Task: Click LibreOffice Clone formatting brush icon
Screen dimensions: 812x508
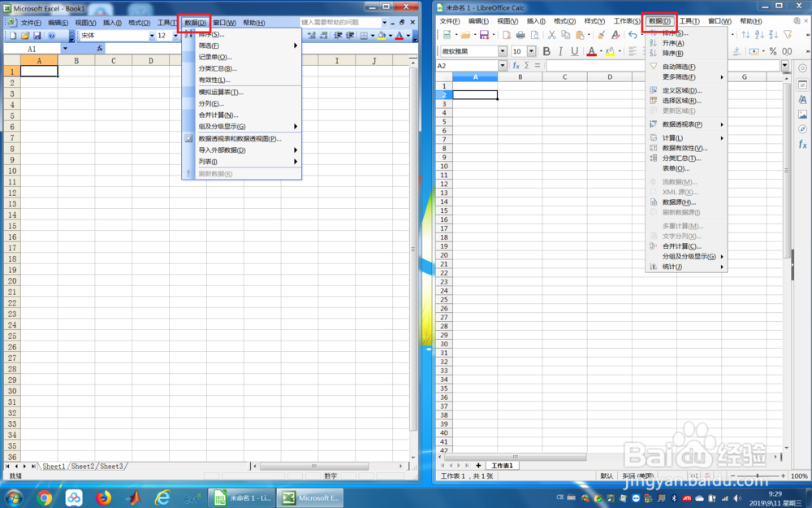Action: click(601, 35)
